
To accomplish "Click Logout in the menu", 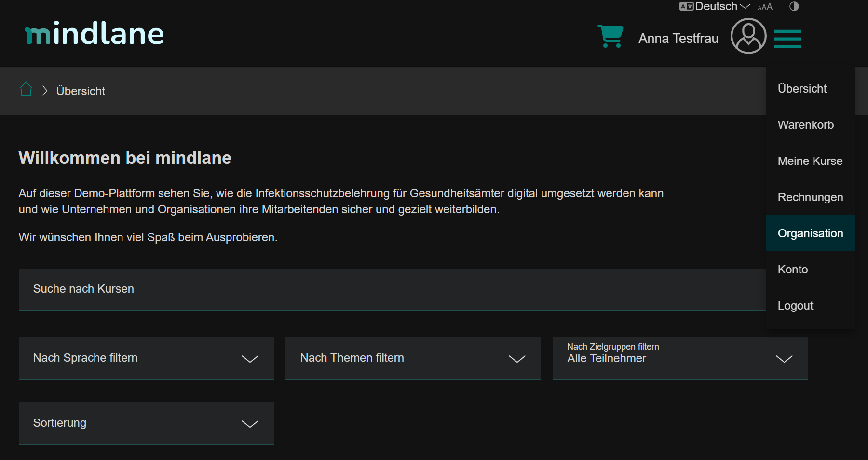I will click(x=795, y=306).
